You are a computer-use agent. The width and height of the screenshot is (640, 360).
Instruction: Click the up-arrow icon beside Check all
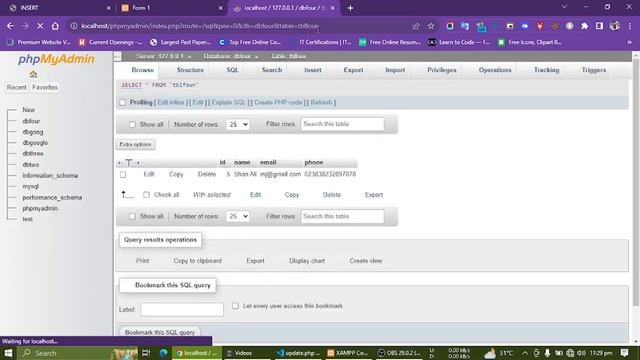coord(127,195)
